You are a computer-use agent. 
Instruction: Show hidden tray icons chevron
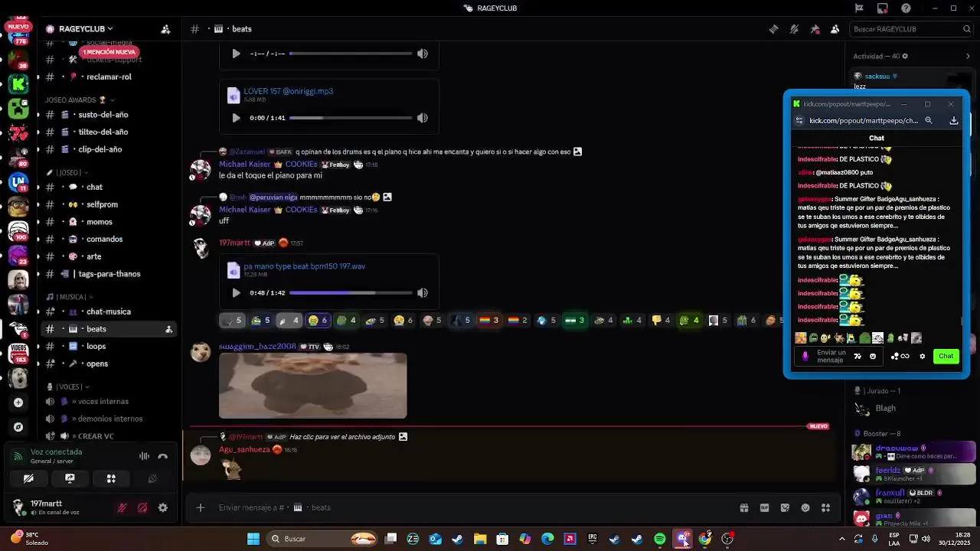tap(842, 539)
